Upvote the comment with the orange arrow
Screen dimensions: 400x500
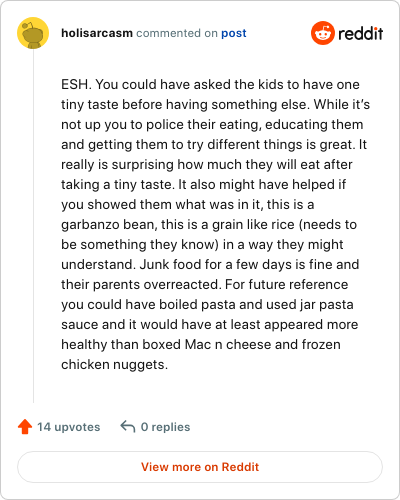25,427
